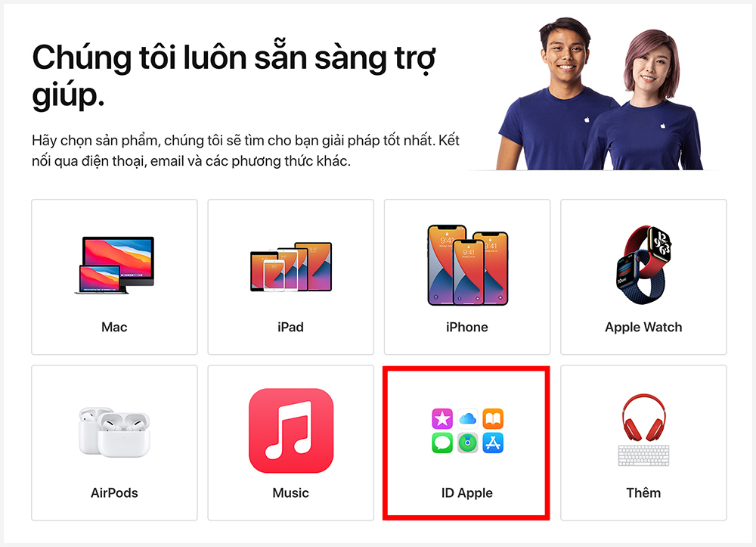Click the red headphones image

[643, 418]
